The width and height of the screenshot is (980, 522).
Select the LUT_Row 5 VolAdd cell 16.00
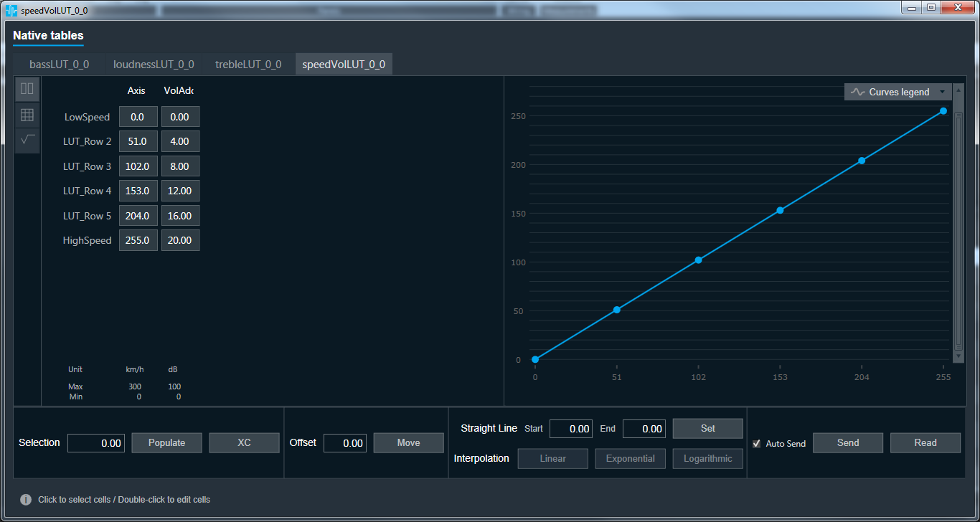point(181,216)
